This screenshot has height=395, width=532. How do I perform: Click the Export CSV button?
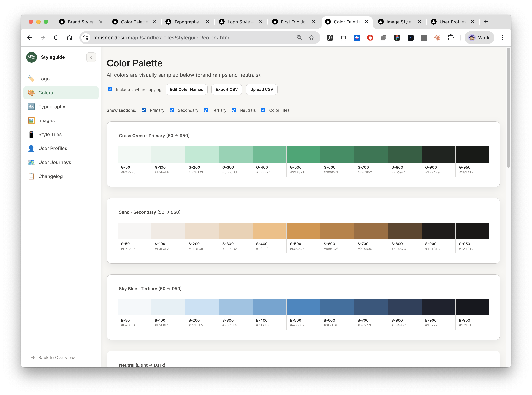pyautogui.click(x=227, y=89)
